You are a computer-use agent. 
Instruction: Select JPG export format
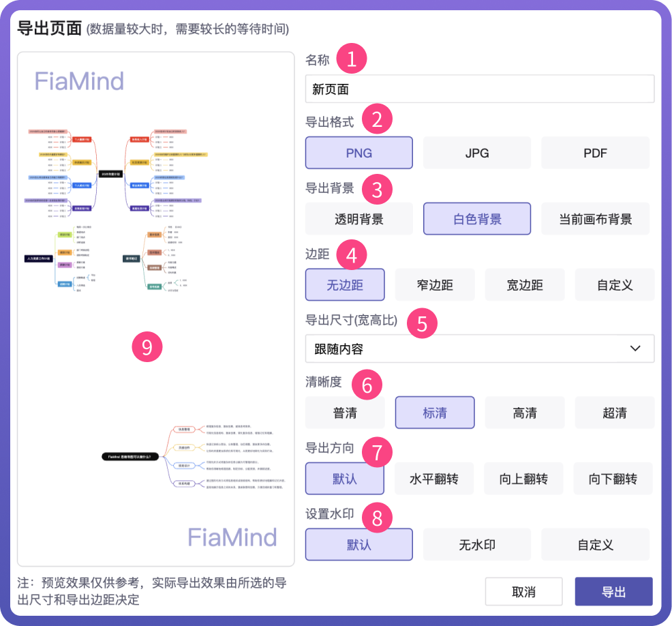pyautogui.click(x=476, y=153)
